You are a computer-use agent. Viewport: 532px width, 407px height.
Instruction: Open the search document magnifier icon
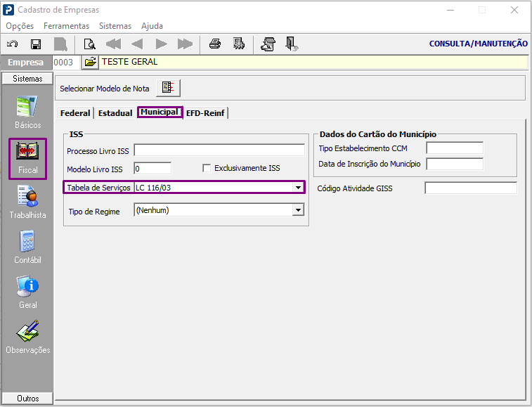(89, 44)
